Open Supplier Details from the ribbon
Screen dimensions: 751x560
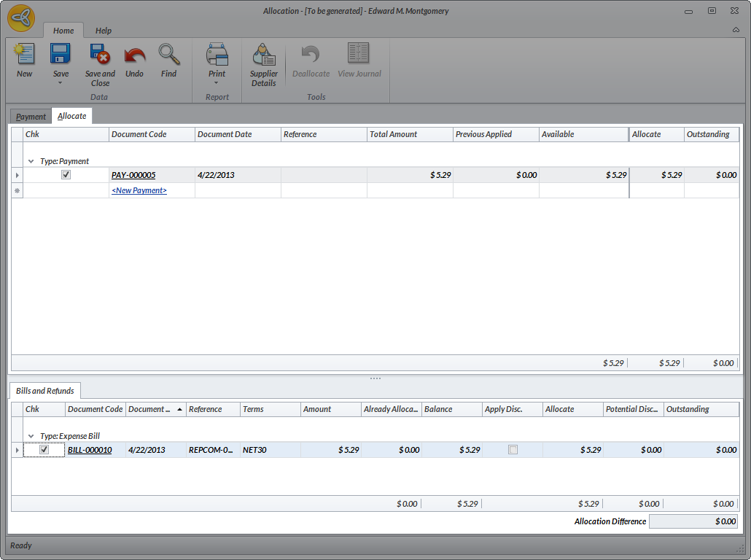point(263,57)
